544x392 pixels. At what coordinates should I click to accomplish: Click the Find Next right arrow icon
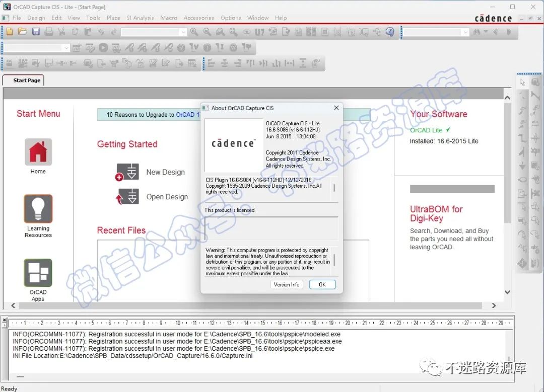[509, 32]
